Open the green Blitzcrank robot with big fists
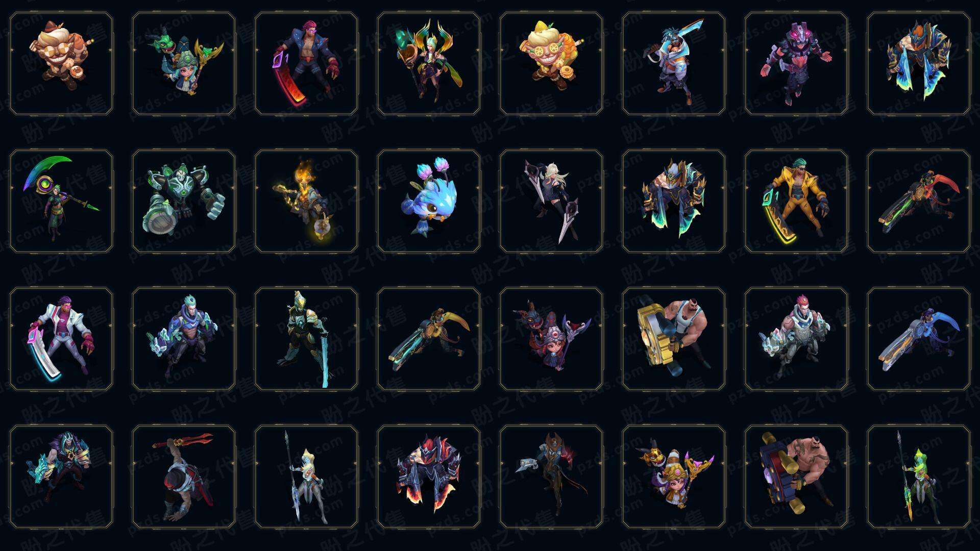The width and height of the screenshot is (980, 551). pos(184,201)
